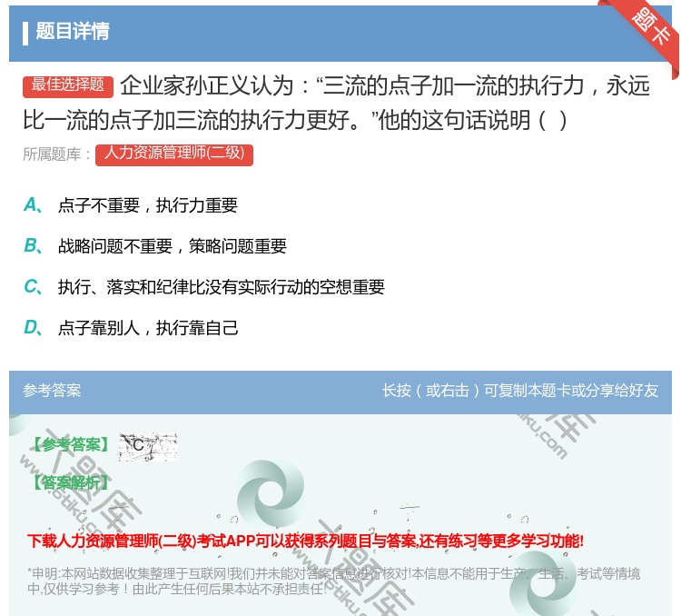Viewport: 681px width, 616px height.
Task: Click the 【参考答案】 green label
Action: [x=70, y=445]
